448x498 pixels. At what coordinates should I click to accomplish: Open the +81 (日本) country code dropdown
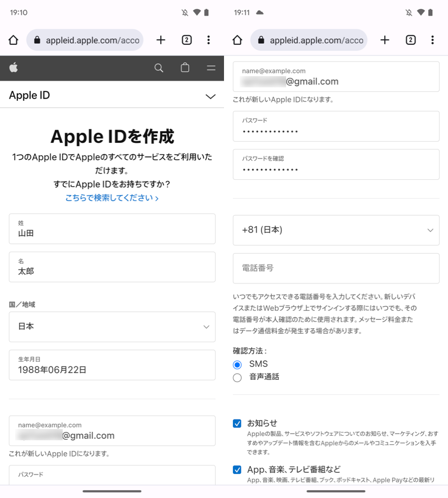(336, 230)
